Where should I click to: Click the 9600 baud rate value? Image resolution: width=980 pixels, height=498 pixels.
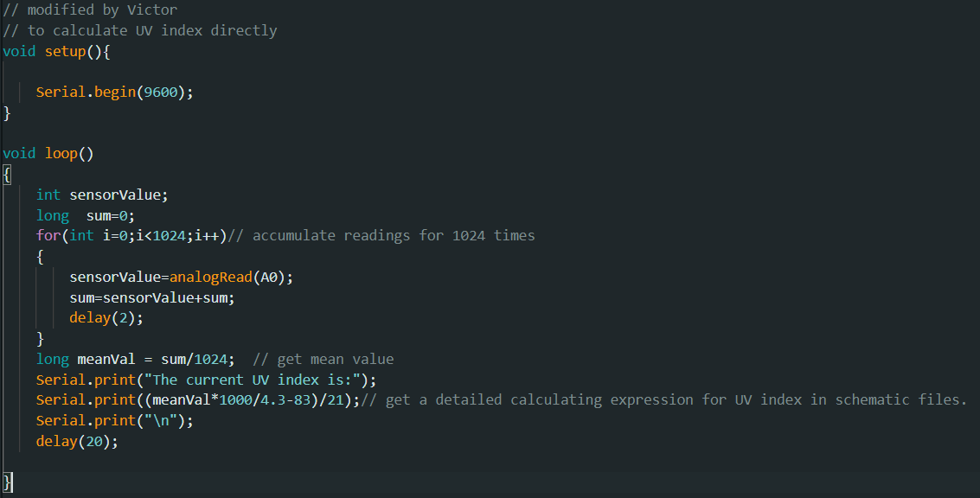pos(160,92)
